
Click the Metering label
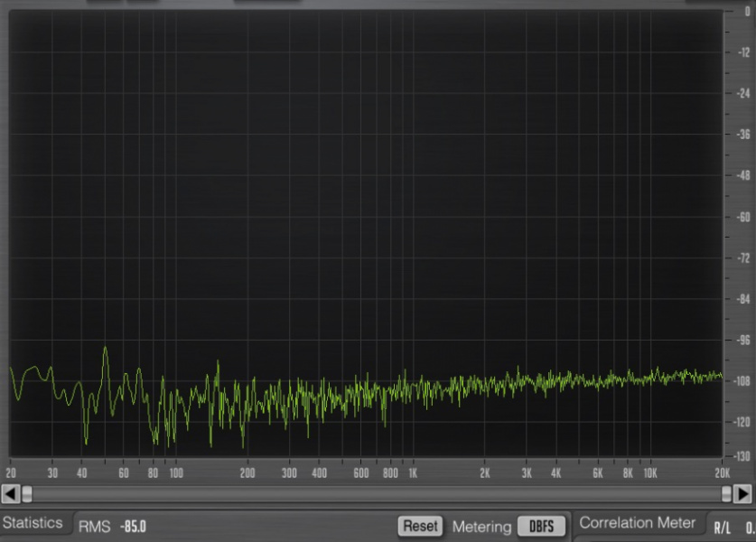pos(481,527)
